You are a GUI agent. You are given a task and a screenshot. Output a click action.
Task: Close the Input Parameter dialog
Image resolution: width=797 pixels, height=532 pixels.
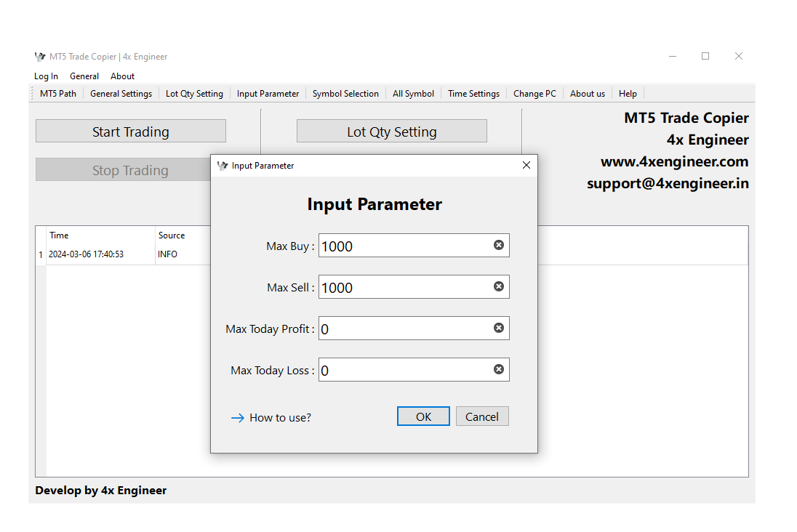(x=526, y=165)
